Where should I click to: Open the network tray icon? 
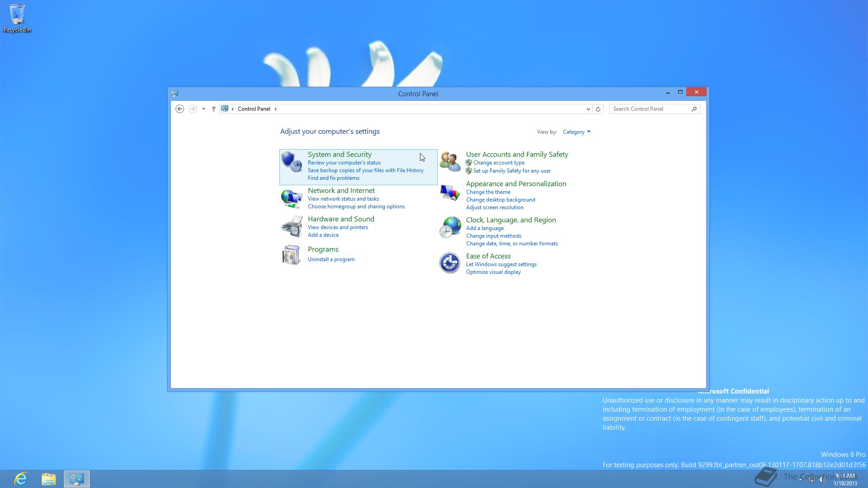[x=811, y=479]
